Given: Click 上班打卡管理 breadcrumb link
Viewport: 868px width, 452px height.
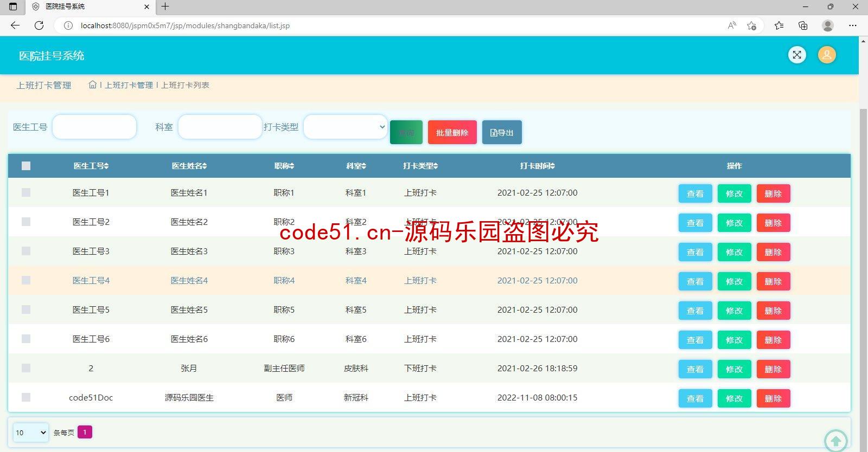Looking at the screenshot, I should (129, 85).
